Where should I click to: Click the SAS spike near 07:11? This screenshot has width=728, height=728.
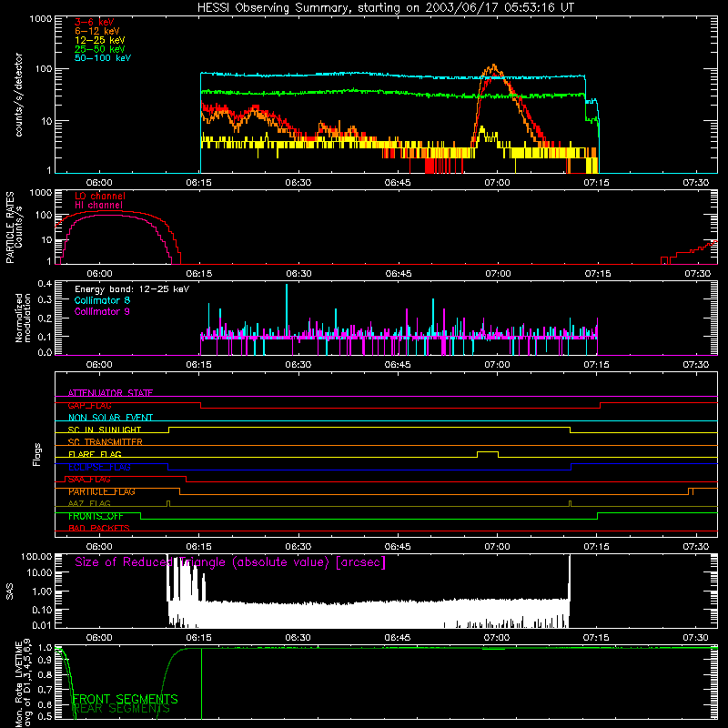coord(570,578)
